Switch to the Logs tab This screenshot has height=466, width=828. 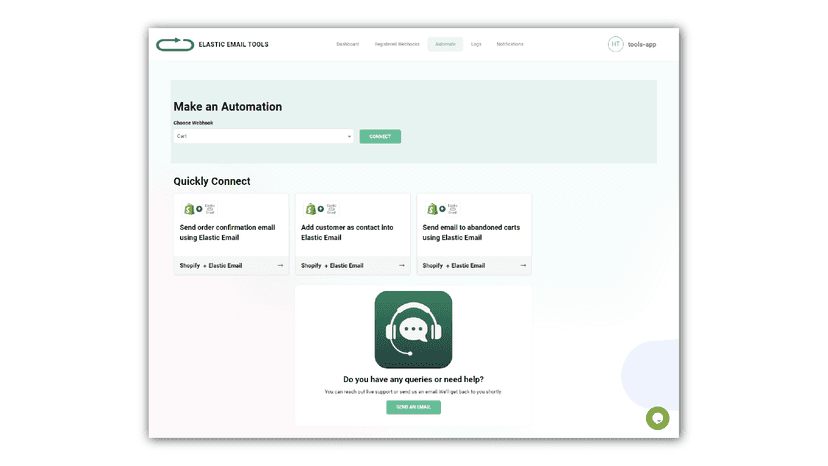click(x=476, y=44)
